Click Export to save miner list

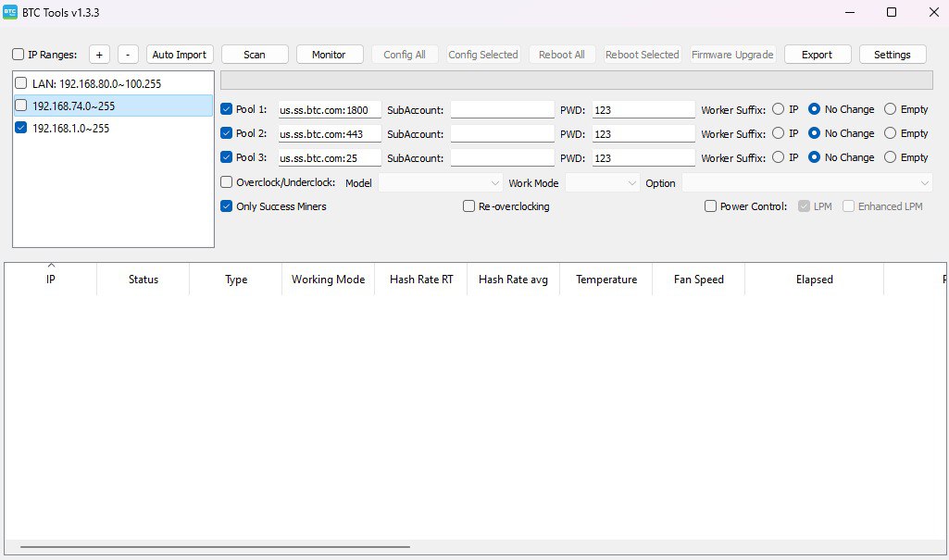point(817,55)
